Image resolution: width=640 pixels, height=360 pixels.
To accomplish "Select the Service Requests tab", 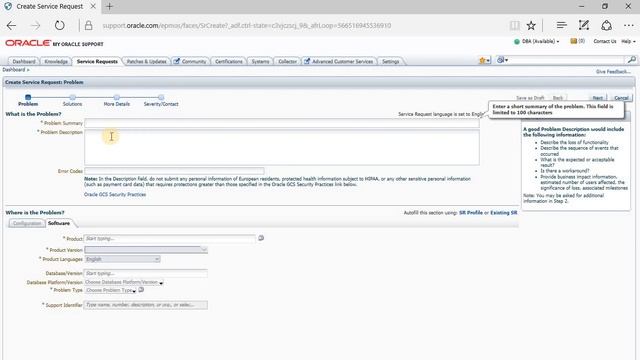I will 97,61.
